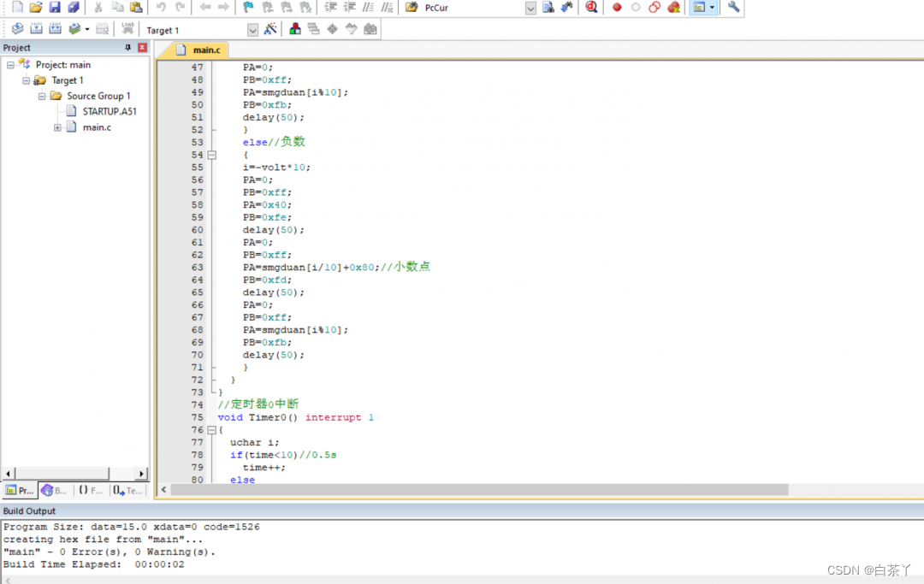Viewport: 924px width, 584px height.
Task: Toggle the bookmark flag icon
Action: click(248, 8)
